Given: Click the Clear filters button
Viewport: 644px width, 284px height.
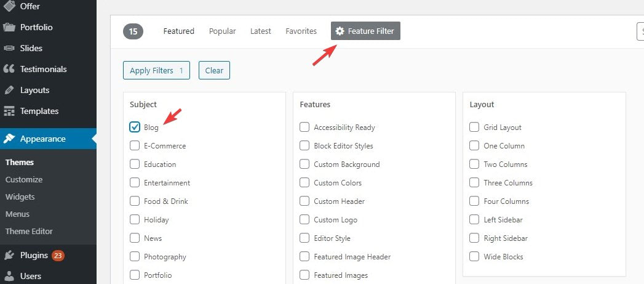Looking at the screenshot, I should (215, 70).
